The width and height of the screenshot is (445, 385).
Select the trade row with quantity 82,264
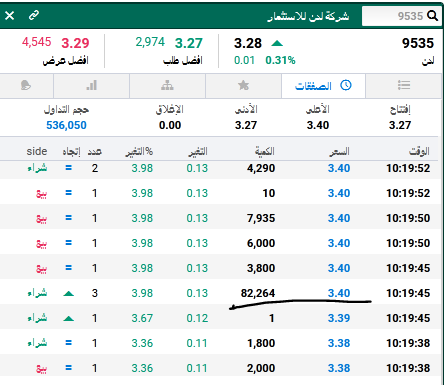(x=219, y=293)
